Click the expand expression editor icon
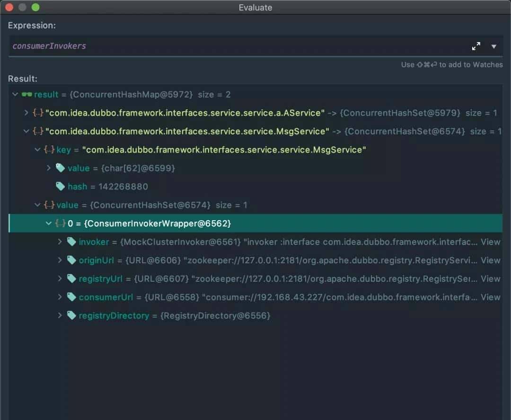511x420 pixels. (476, 46)
